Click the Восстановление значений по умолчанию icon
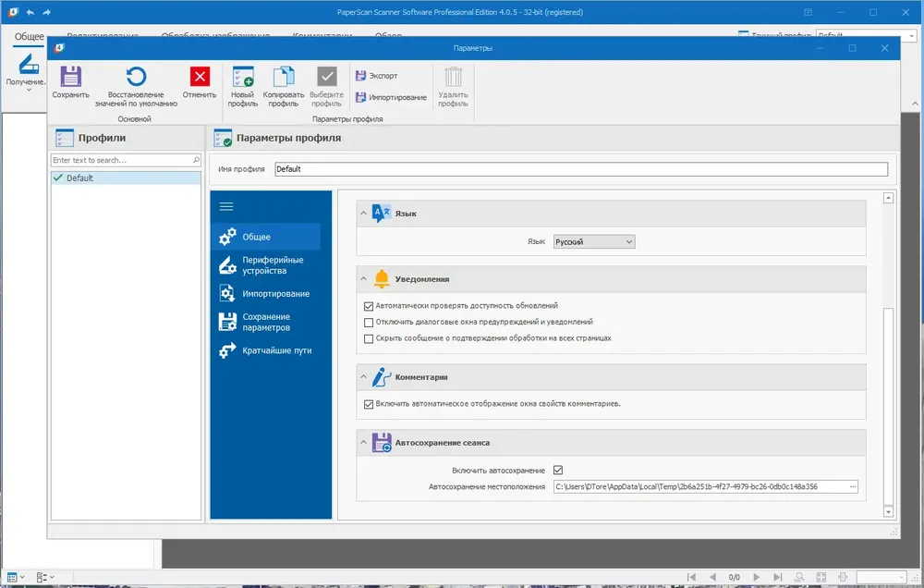 [x=136, y=77]
